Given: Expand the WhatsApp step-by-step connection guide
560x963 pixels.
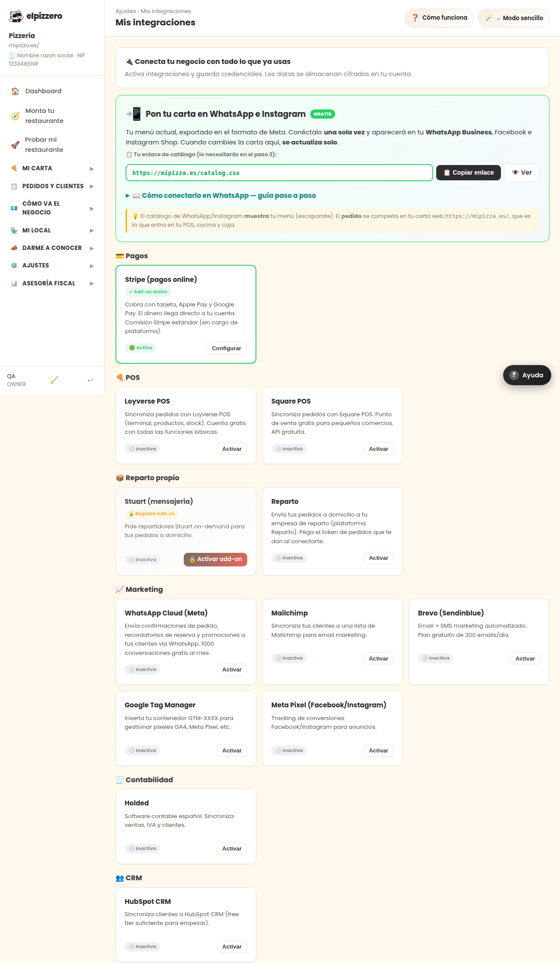Looking at the screenshot, I should 221,196.
